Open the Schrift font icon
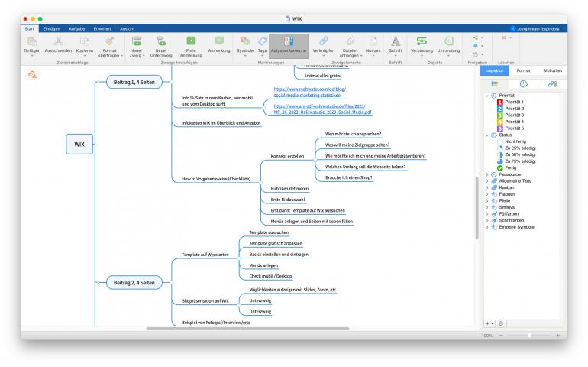 (x=396, y=41)
